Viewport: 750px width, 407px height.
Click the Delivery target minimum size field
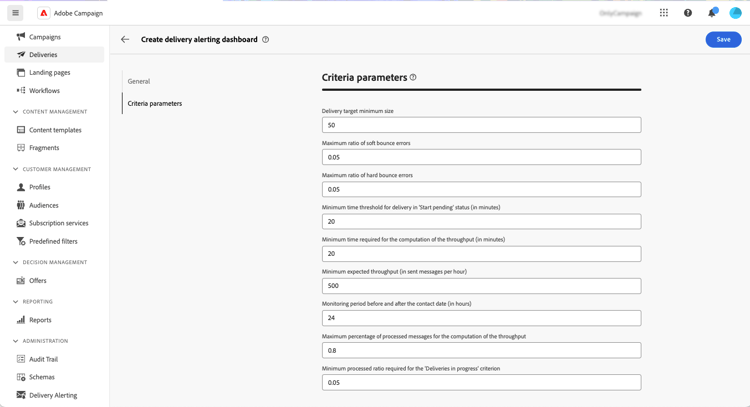pos(481,125)
